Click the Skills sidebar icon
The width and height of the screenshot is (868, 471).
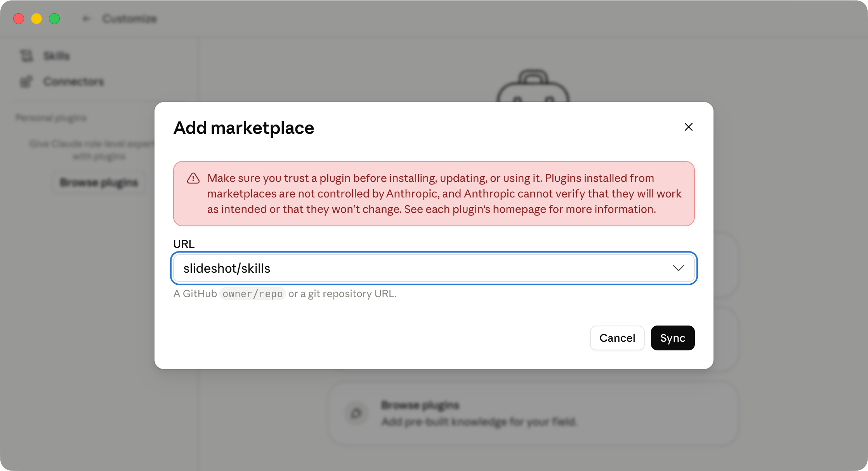27,56
